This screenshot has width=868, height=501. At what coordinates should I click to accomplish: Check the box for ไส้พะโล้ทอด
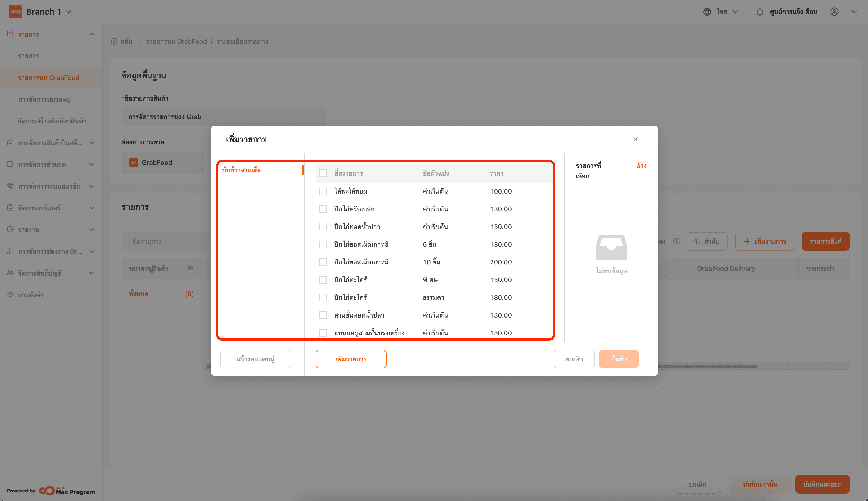pos(323,191)
